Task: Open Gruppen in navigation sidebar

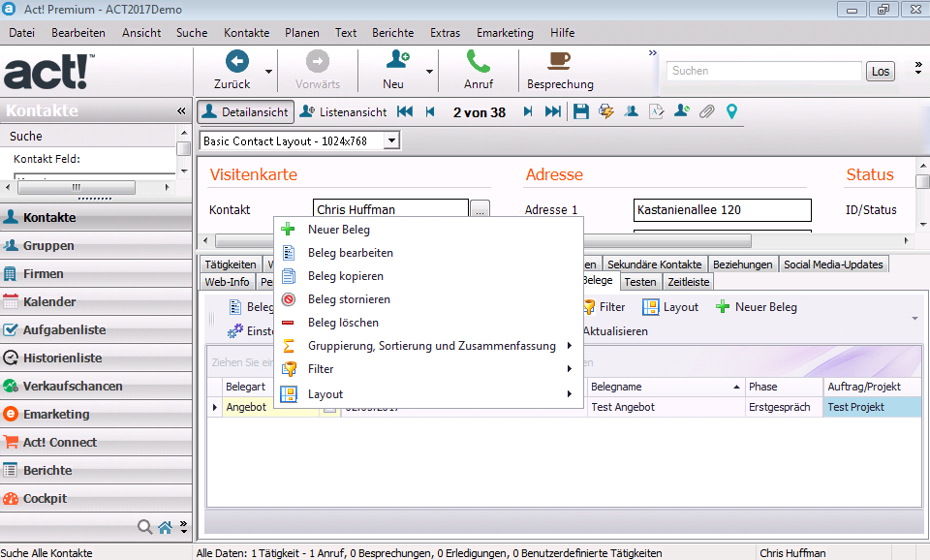Action: pyautogui.click(x=96, y=245)
